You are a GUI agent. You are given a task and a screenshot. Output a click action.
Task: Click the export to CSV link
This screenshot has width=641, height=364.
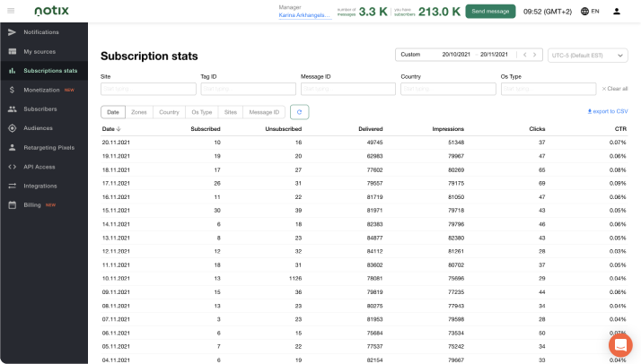608,111
